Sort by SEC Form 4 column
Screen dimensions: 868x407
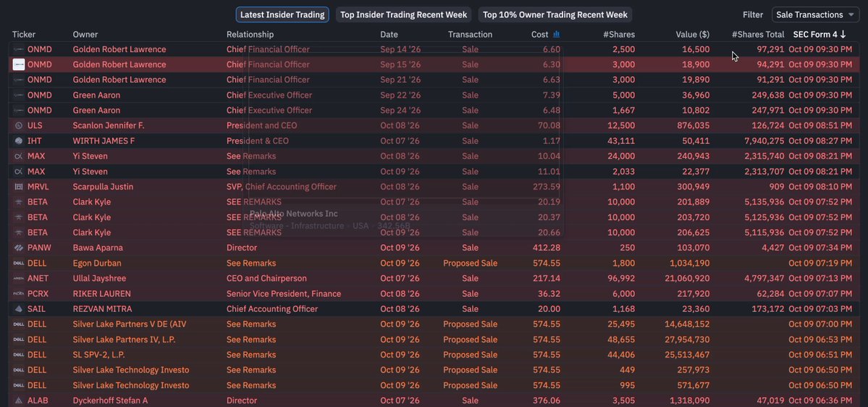point(819,34)
